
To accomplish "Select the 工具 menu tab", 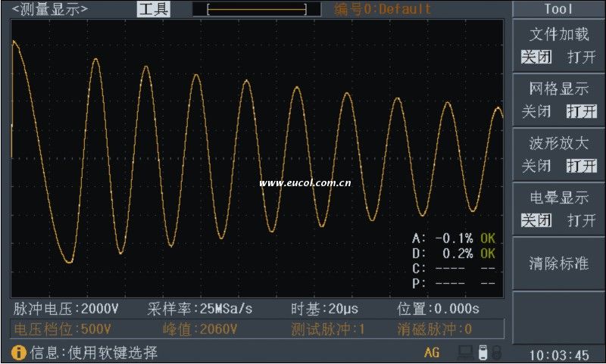I will point(154,9).
